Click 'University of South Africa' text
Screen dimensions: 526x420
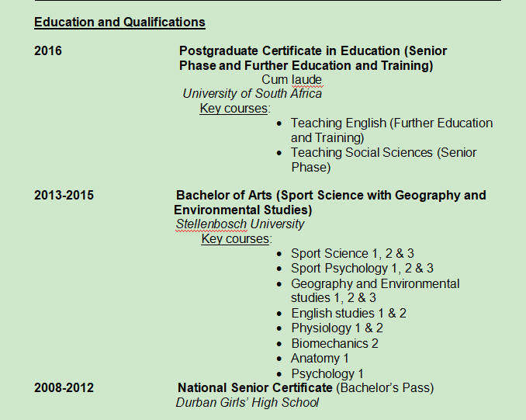252,93
